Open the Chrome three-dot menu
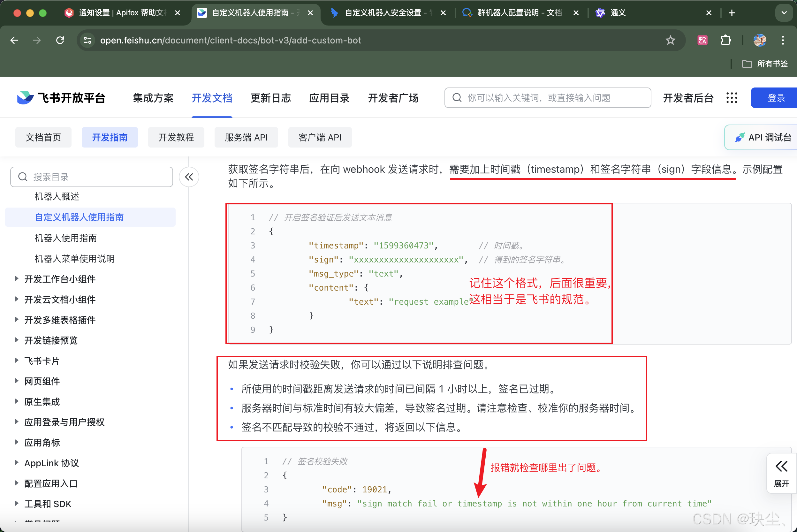 pyautogui.click(x=783, y=40)
